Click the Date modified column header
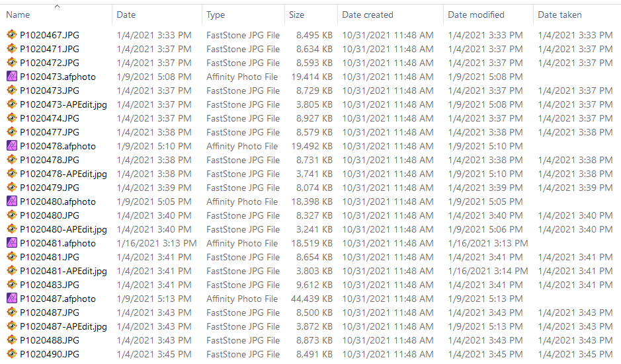Screen dimensions: 621x364 [x=476, y=15]
